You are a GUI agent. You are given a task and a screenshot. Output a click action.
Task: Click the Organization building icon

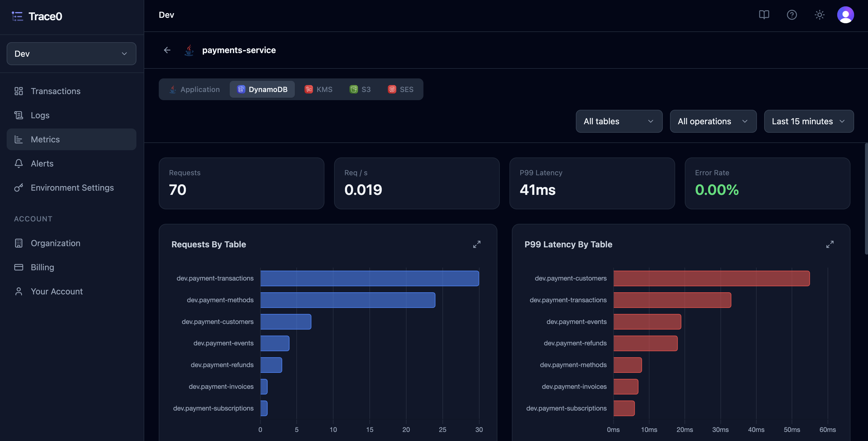[18, 243]
